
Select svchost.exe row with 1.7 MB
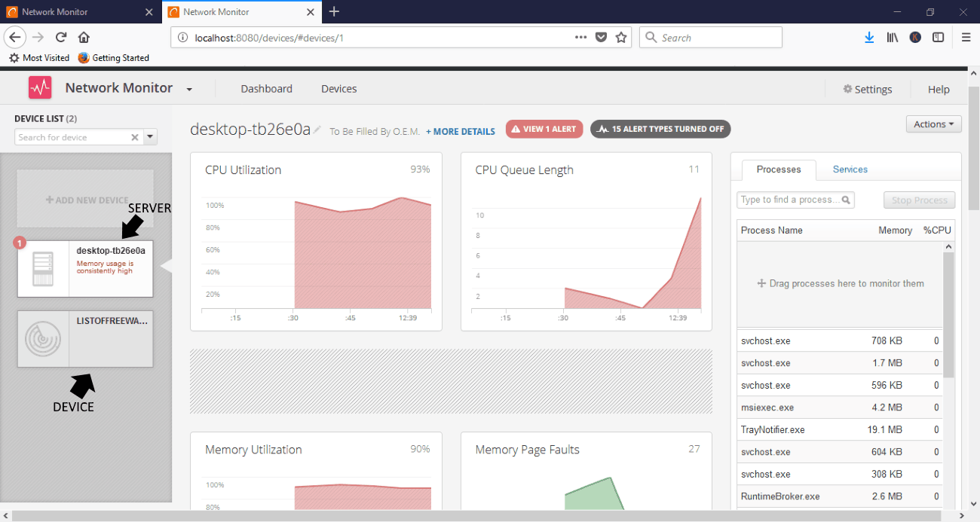(x=840, y=363)
